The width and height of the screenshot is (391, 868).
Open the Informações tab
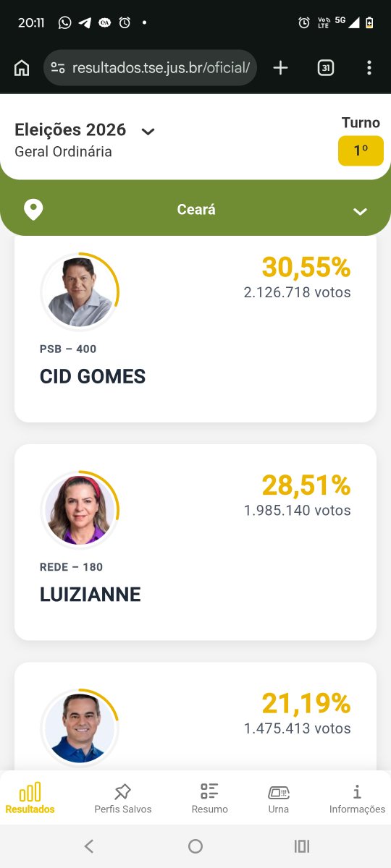pos(357,798)
